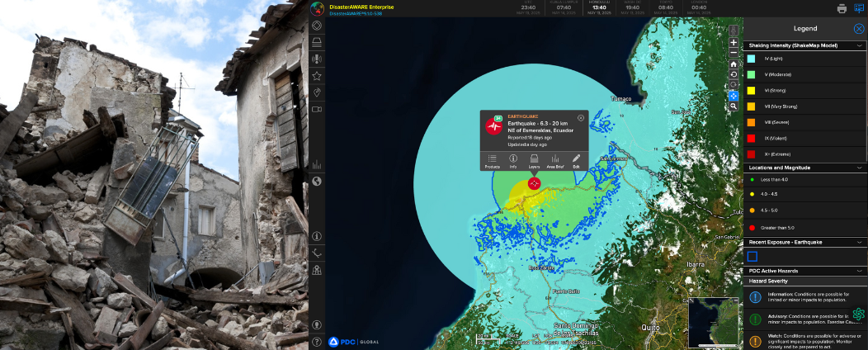Reset map to home extent
Screen dimensions: 868x350
click(x=734, y=64)
